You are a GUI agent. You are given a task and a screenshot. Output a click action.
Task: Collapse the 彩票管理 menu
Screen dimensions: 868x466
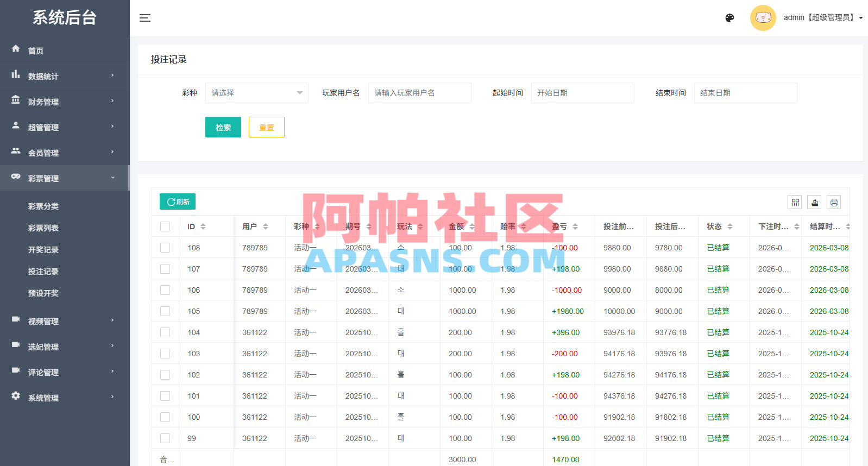(x=65, y=178)
